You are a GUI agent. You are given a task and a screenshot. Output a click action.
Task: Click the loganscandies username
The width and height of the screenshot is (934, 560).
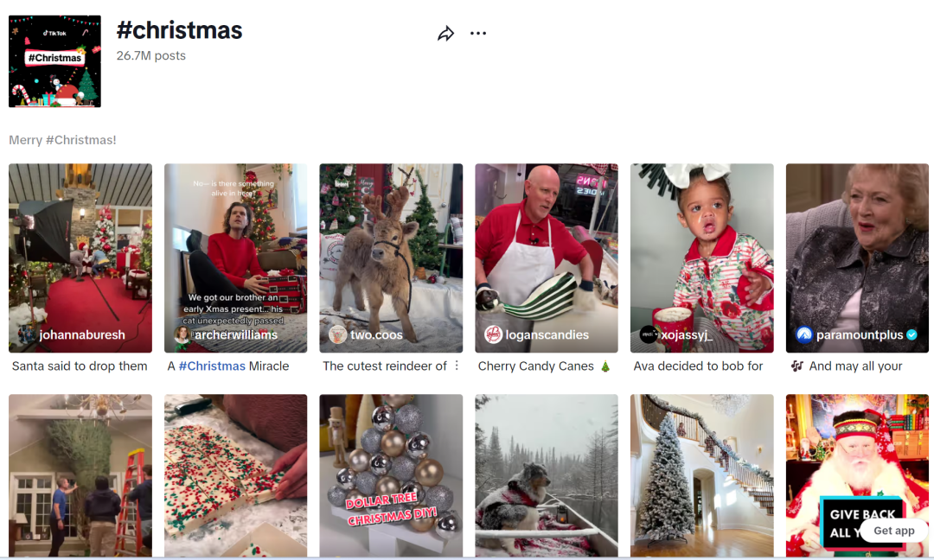pos(547,334)
